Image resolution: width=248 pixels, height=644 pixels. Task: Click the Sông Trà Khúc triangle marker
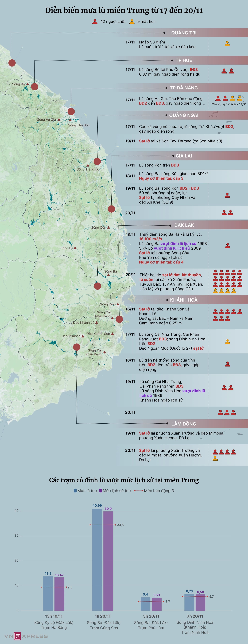pyautogui.click(x=88, y=165)
